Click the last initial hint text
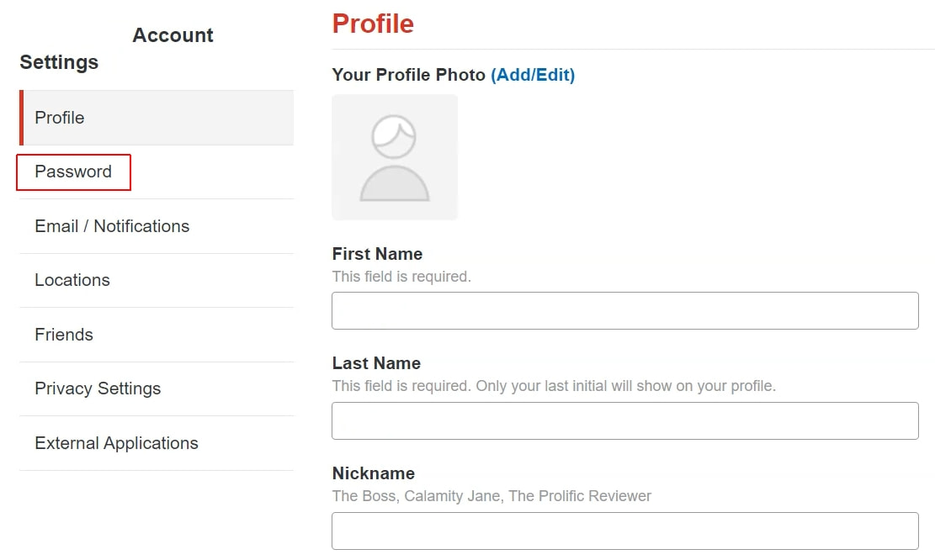 click(554, 387)
